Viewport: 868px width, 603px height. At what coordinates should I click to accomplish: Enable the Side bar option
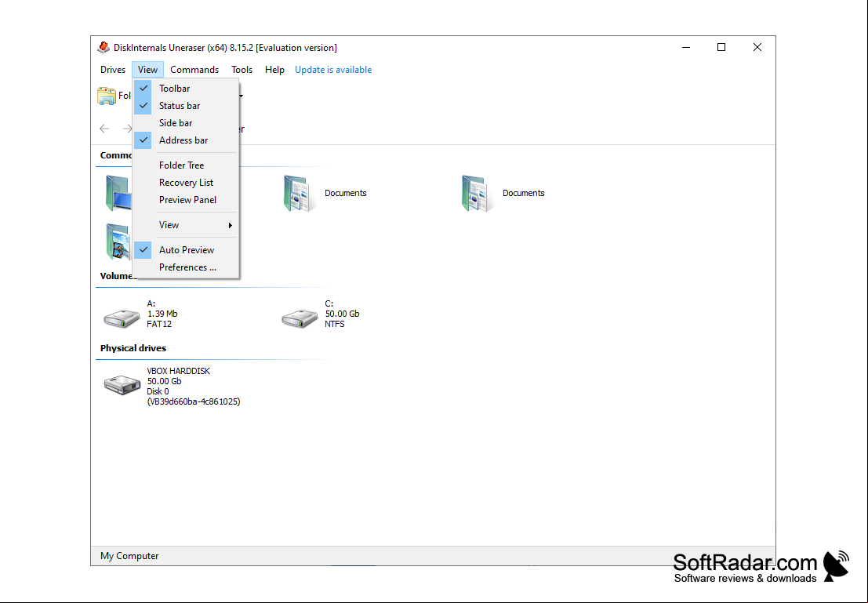(x=186, y=123)
